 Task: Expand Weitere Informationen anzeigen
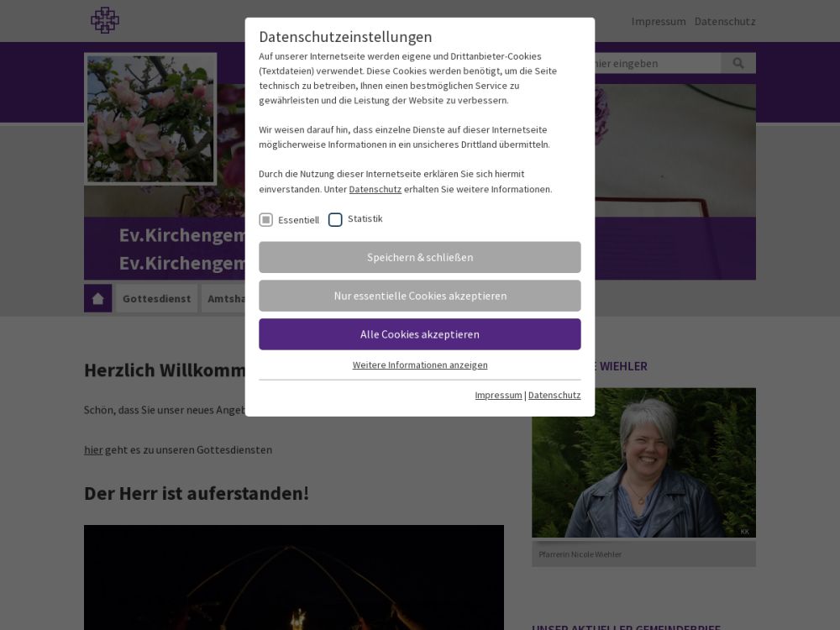click(x=420, y=365)
